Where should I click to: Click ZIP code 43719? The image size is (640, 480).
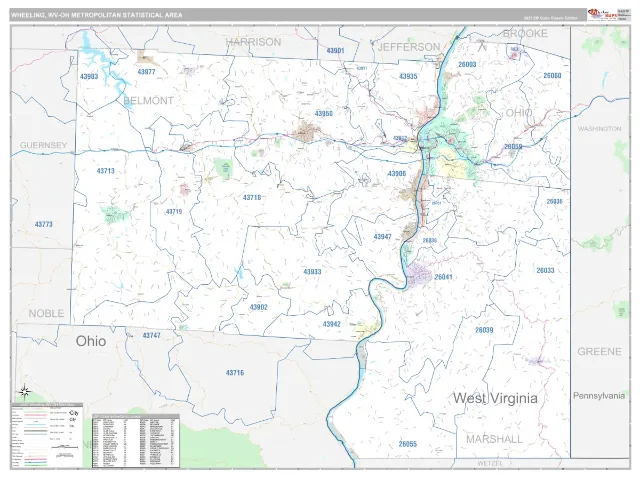[x=174, y=211]
